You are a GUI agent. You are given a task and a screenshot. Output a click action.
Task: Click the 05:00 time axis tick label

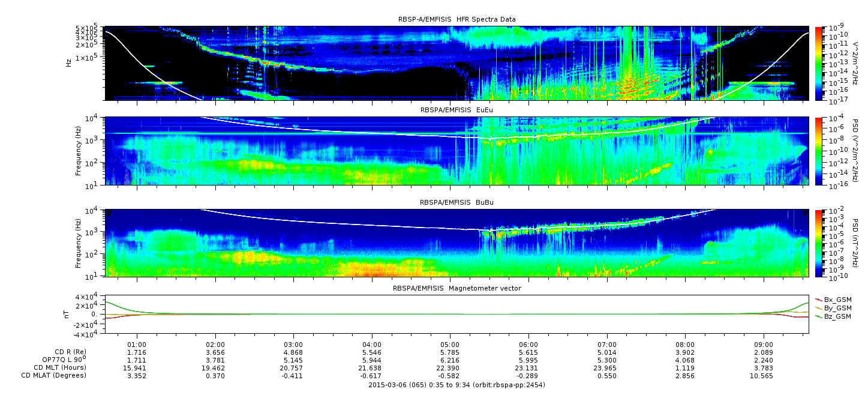pyautogui.click(x=450, y=345)
